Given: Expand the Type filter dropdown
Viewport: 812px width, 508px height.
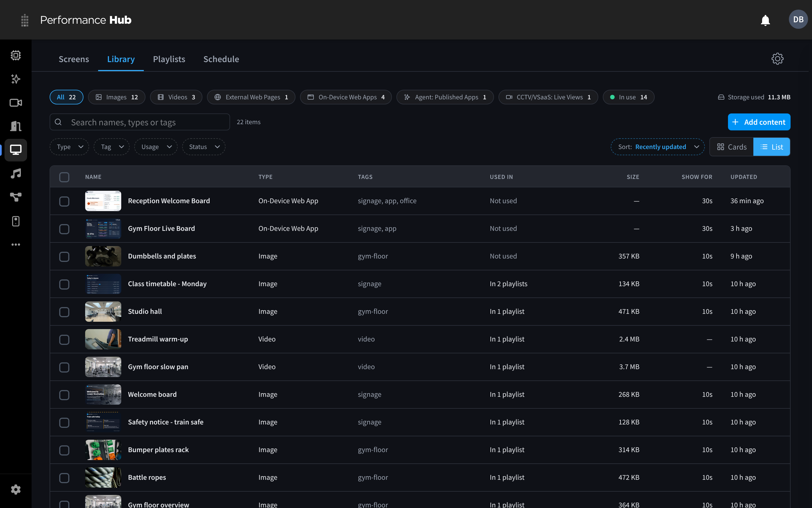Looking at the screenshot, I should click(x=69, y=147).
